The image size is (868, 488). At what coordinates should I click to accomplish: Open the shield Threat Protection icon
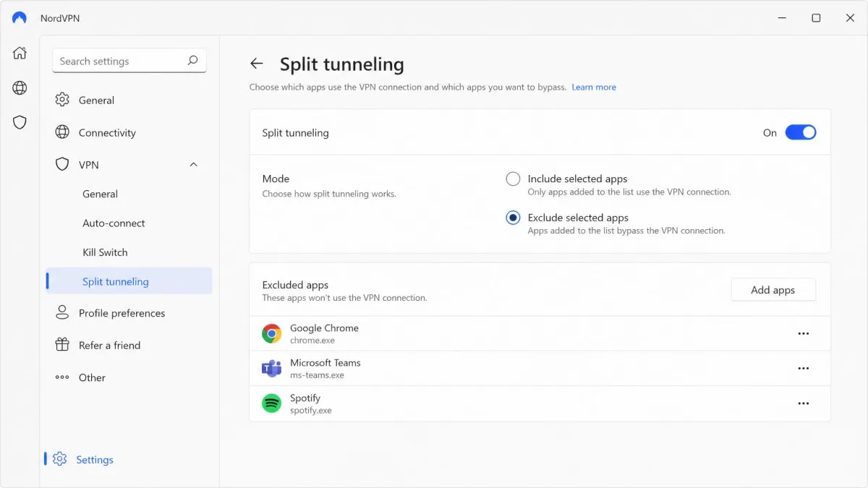[20, 122]
